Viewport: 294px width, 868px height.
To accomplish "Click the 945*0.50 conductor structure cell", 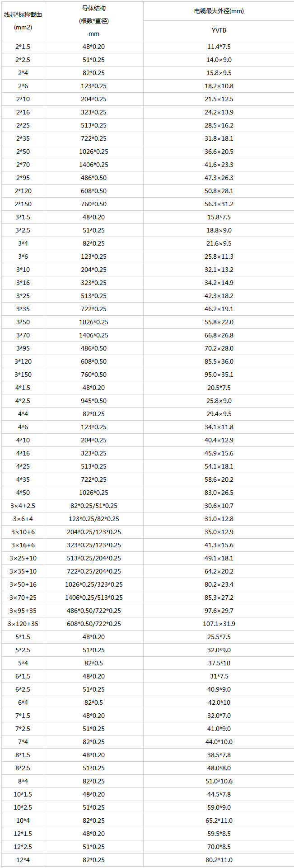I will point(94,401).
